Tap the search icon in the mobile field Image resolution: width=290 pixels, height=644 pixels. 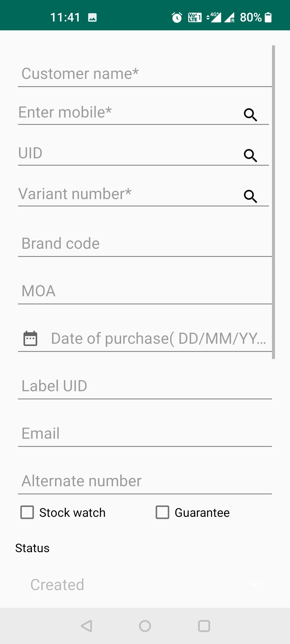pos(250,115)
